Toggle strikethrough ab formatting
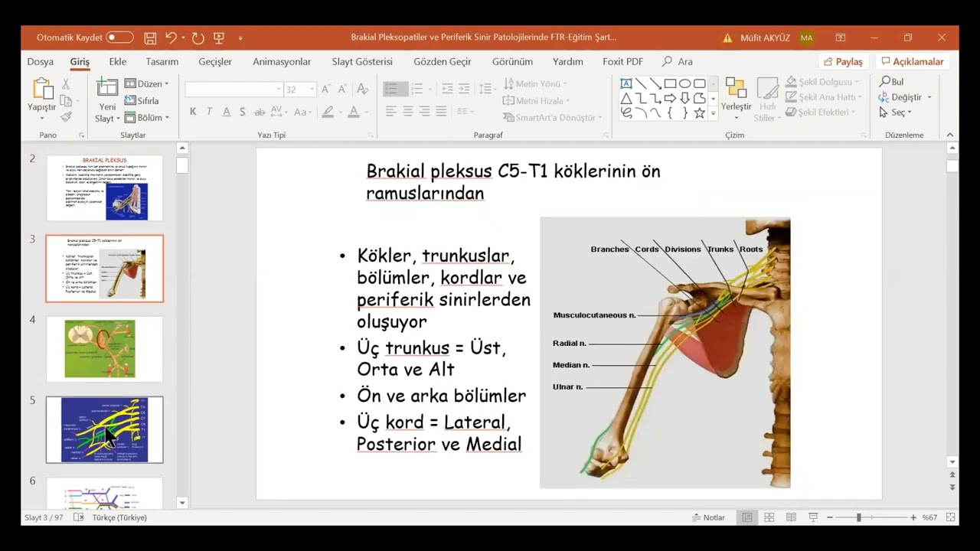The image size is (980, 551). point(260,112)
